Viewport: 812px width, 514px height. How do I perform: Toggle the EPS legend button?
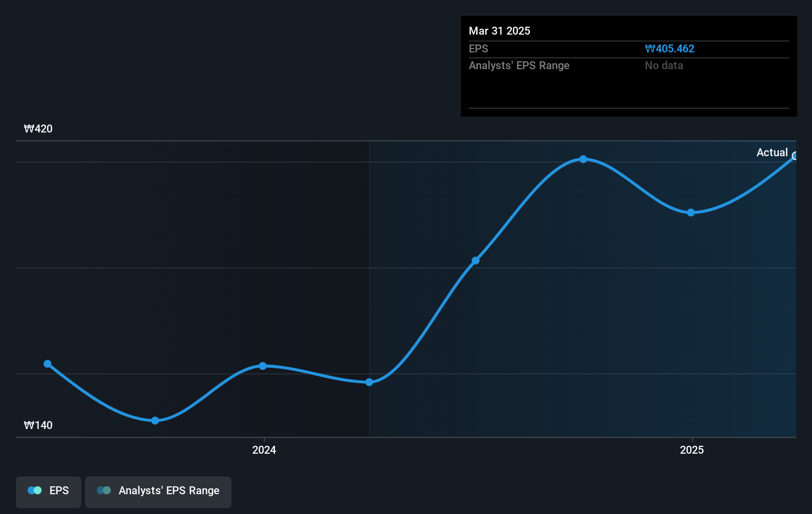[x=48, y=492]
